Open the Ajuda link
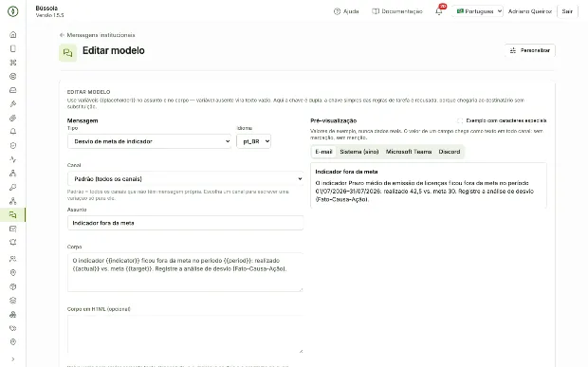Screen dimensions: 588x367 pyautogui.click(x=346, y=11)
